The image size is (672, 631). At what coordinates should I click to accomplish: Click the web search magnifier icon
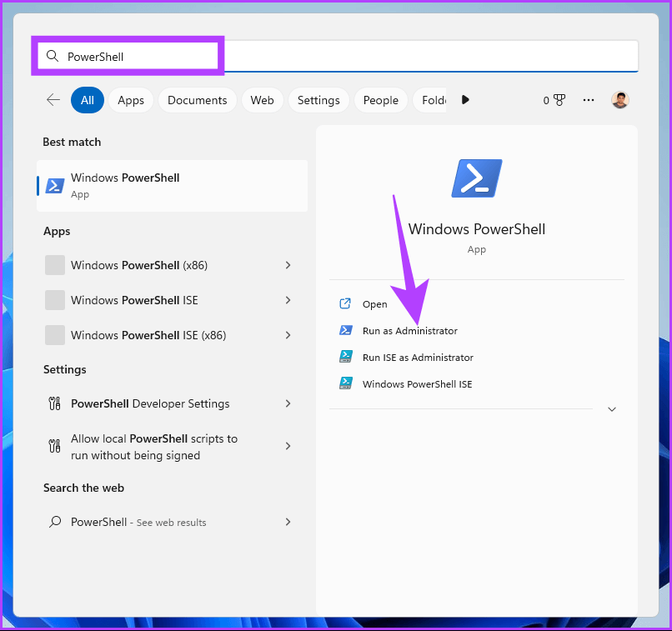(55, 522)
